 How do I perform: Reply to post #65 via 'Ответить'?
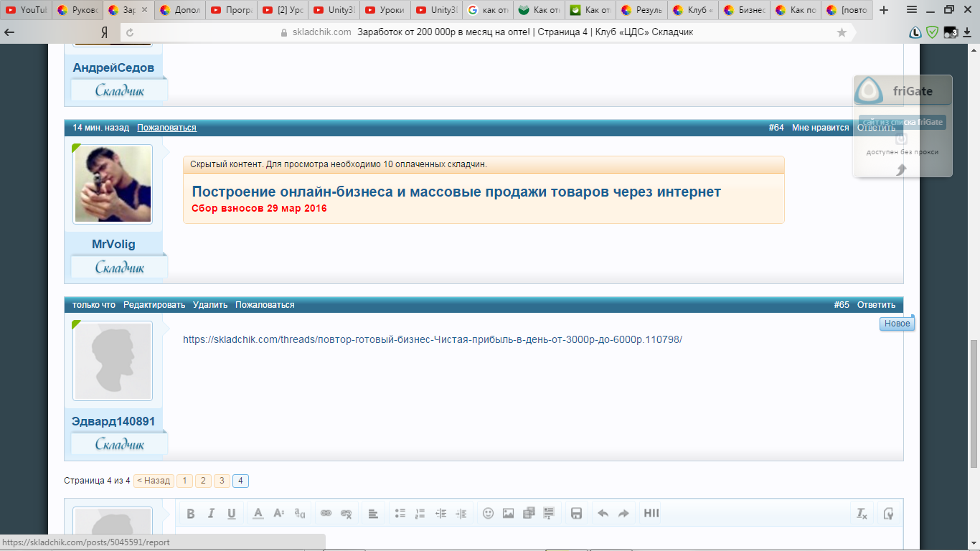(x=876, y=305)
